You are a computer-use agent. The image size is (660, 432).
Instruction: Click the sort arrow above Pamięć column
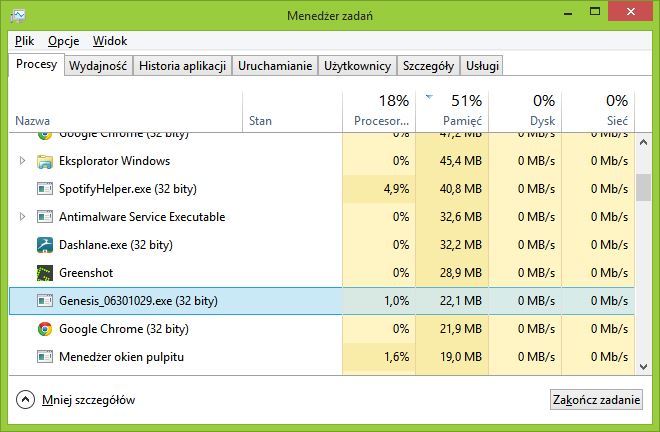pos(429,97)
